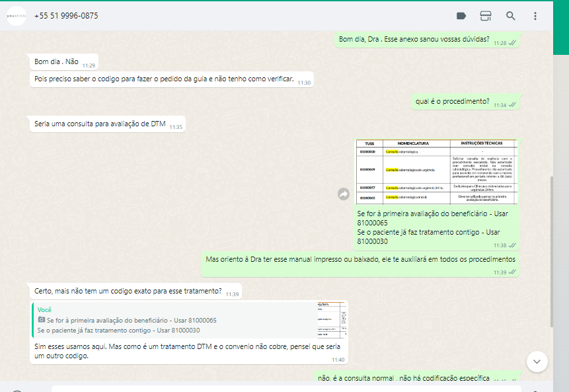Open the three-dot chat menu
This screenshot has height=392, width=569.
535,16
